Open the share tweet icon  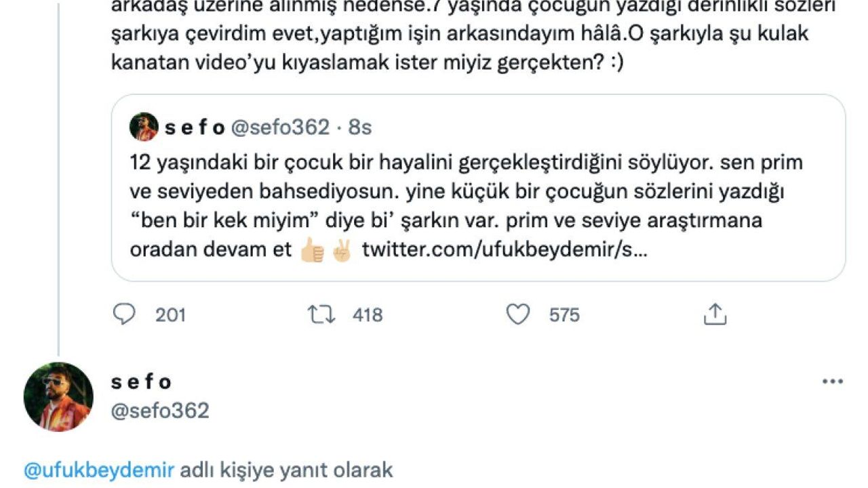point(715,314)
